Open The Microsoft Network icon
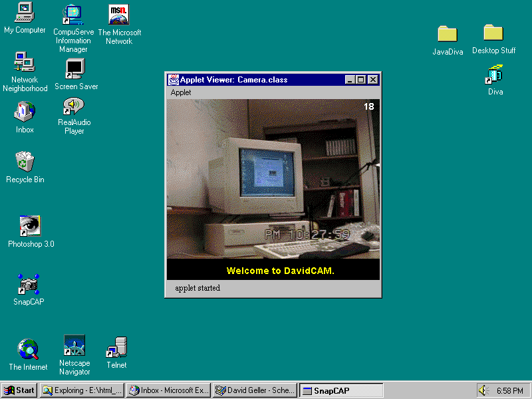Viewport: 532px width, 399px height. pos(119,15)
